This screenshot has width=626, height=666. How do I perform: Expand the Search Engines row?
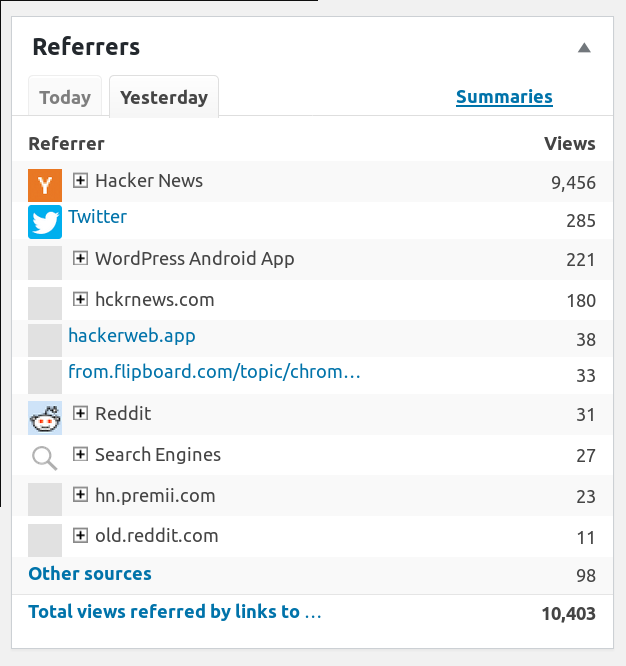tap(81, 455)
